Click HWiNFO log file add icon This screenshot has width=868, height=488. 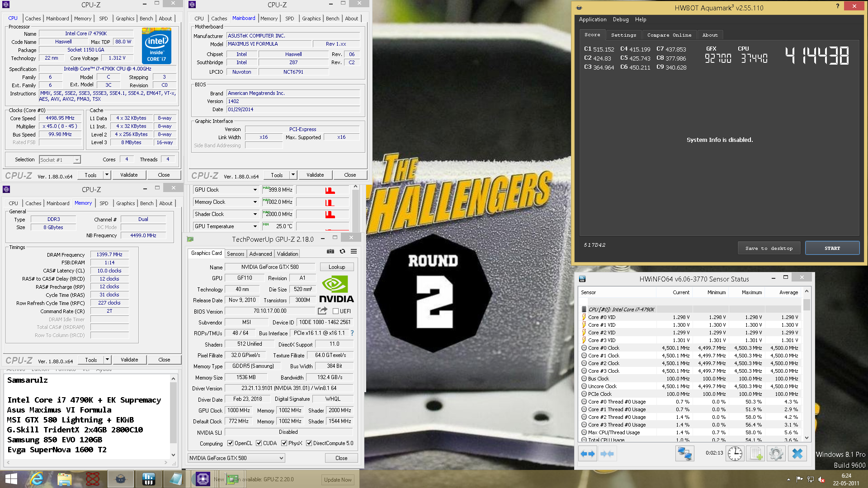pyautogui.click(x=755, y=454)
